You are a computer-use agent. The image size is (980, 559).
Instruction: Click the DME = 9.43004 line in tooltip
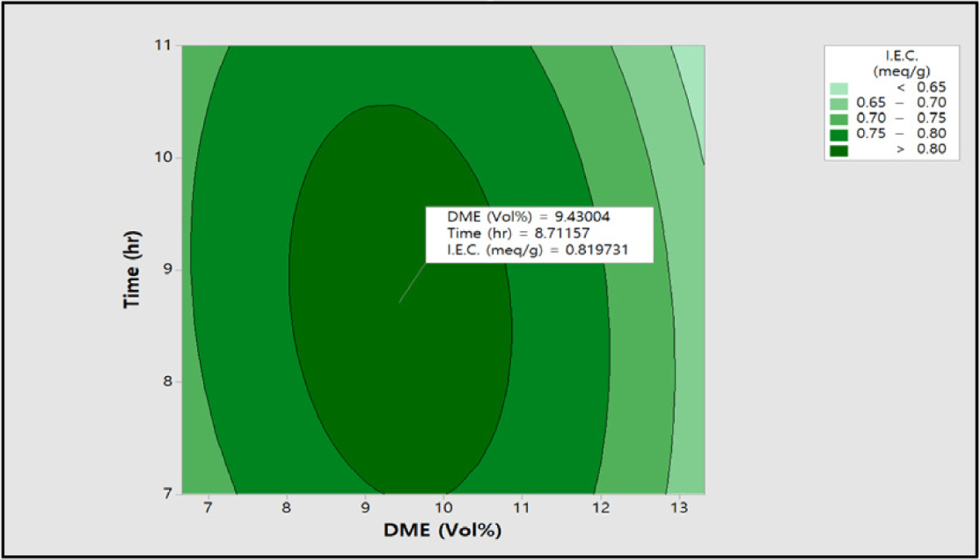tap(528, 217)
